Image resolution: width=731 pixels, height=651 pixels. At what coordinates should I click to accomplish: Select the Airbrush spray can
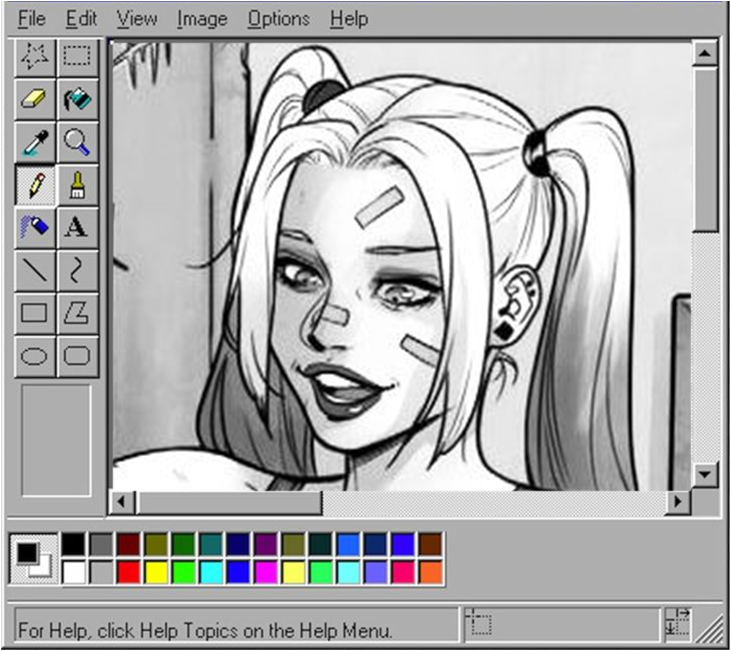35,228
